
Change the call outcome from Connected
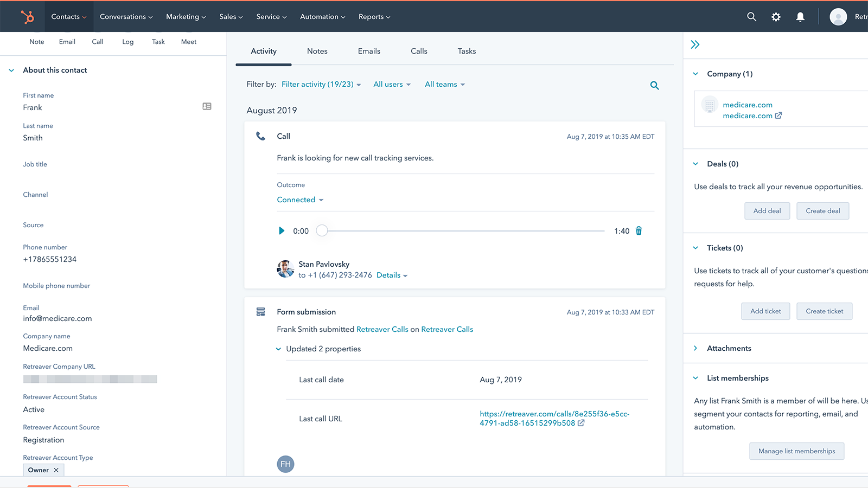tap(300, 200)
